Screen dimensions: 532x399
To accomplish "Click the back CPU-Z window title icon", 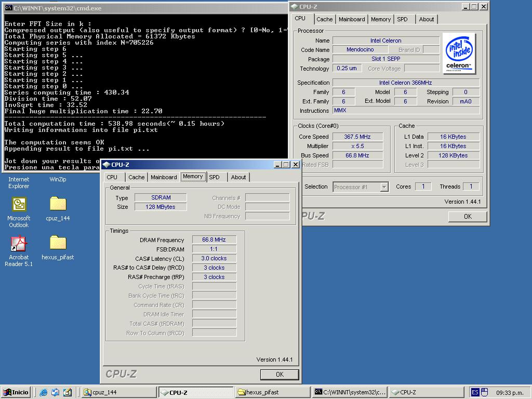I will (x=295, y=6).
